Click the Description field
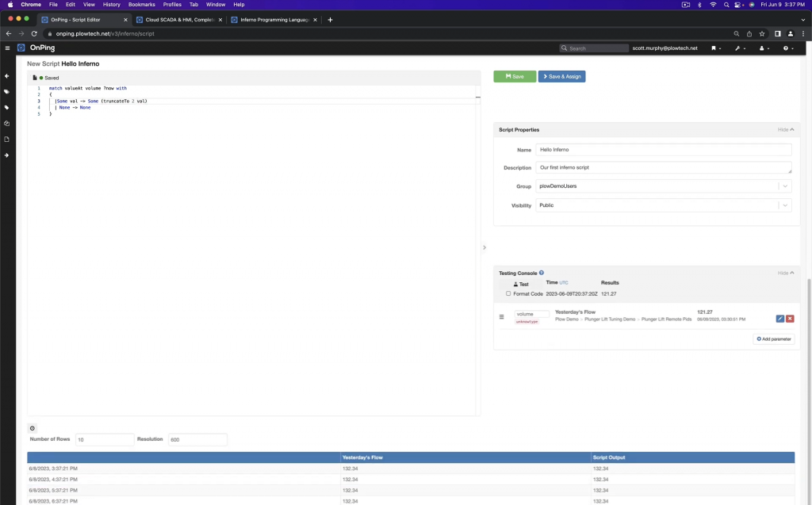The height and width of the screenshot is (505, 812). tap(664, 168)
